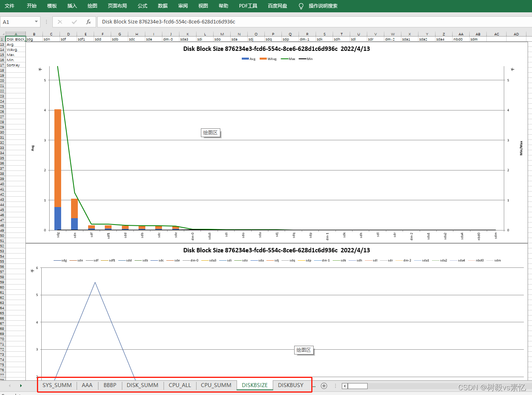Click the formula bar confirm checkmark icon
Image resolution: width=532 pixels, height=395 pixels.
74,22
